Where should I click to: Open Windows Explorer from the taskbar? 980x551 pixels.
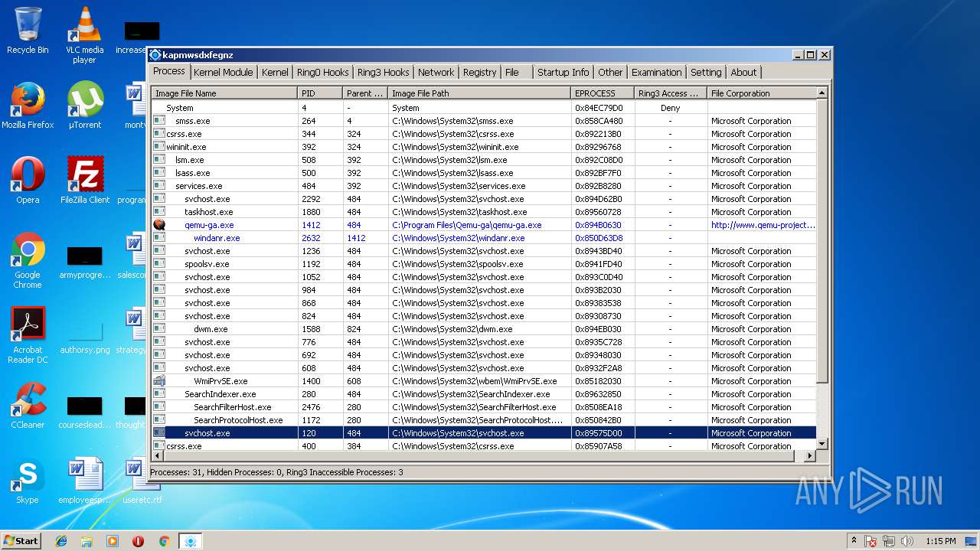87,540
